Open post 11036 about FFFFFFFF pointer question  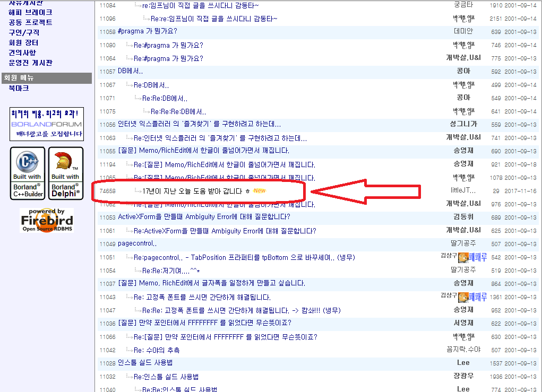[204, 323]
